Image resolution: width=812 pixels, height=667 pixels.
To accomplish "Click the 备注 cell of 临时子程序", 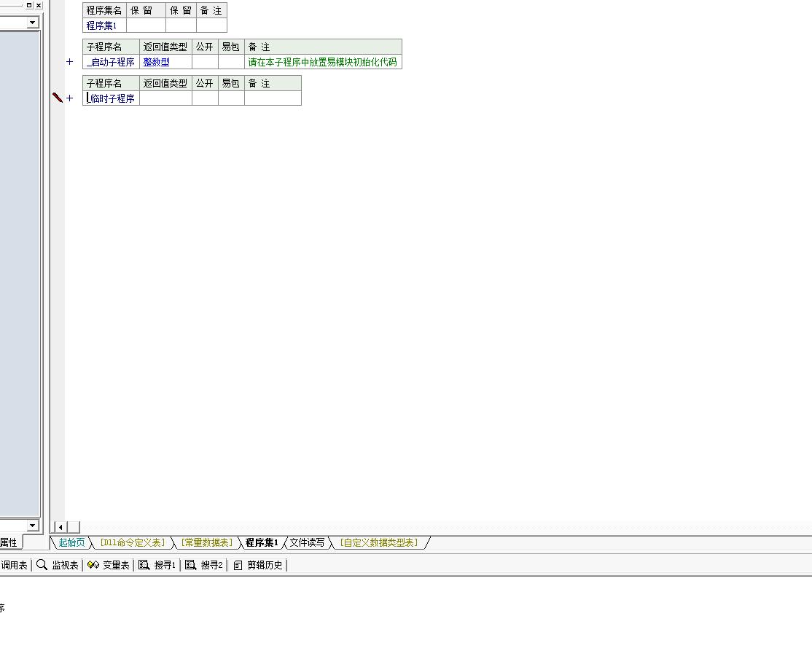I will tap(273, 98).
